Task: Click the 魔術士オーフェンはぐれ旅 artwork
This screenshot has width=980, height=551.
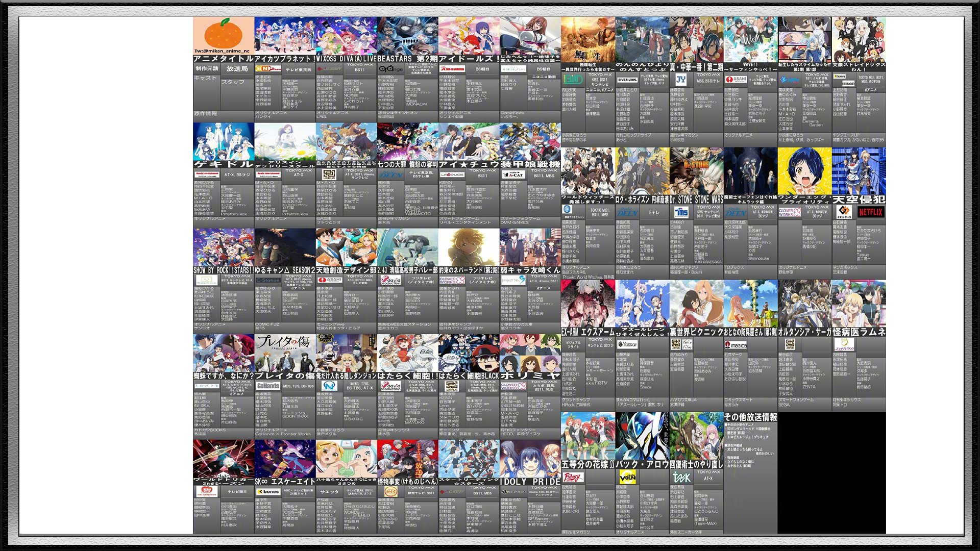Action: 750,171
